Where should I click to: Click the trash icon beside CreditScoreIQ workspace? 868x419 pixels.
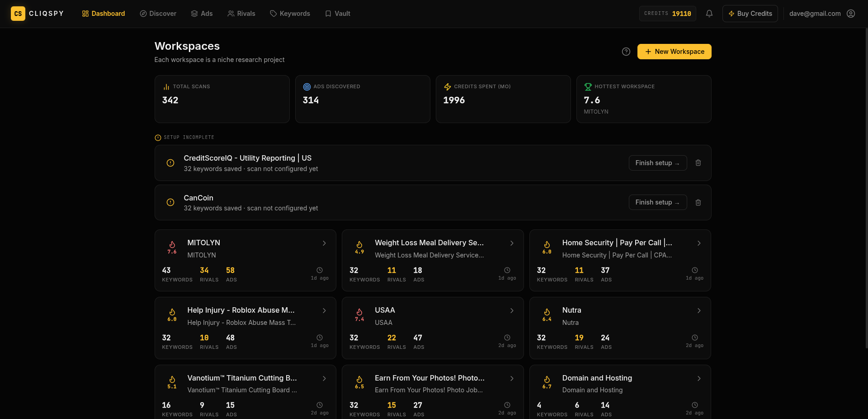[698, 163]
